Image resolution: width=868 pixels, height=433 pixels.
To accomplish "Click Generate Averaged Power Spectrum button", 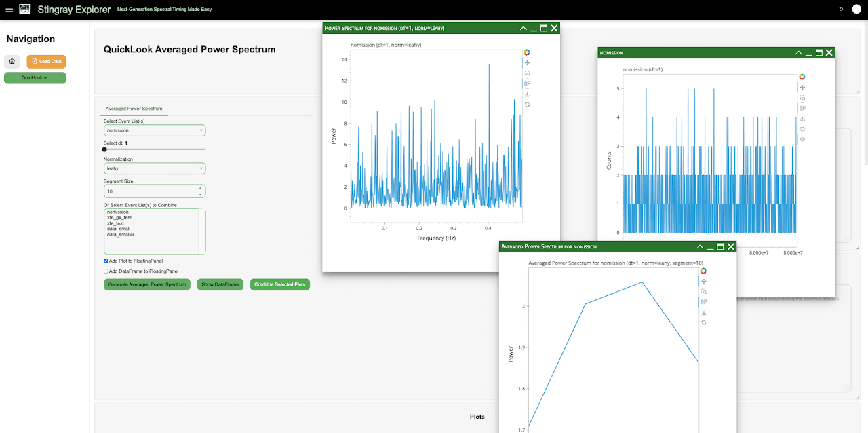I will click(147, 284).
